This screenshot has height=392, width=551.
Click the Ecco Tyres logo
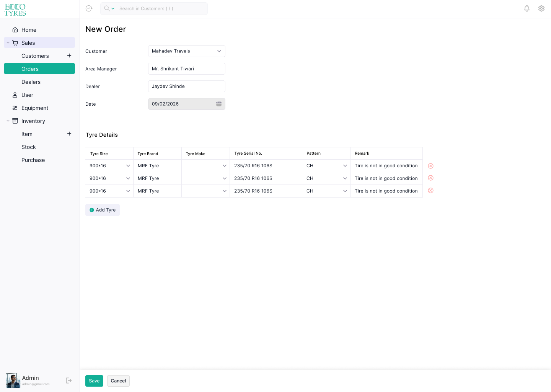pyautogui.click(x=15, y=10)
